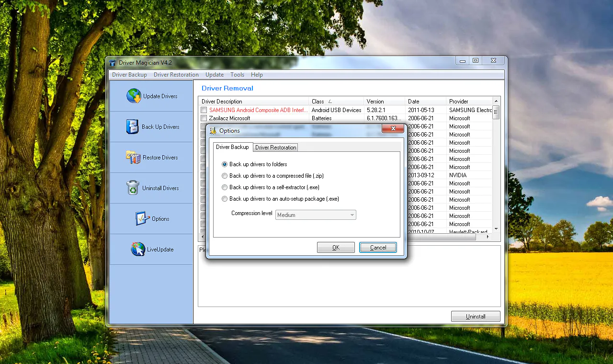Enable backing up drivers to a compressed zip file
Viewport: 613px width, 364px height.
(x=225, y=176)
